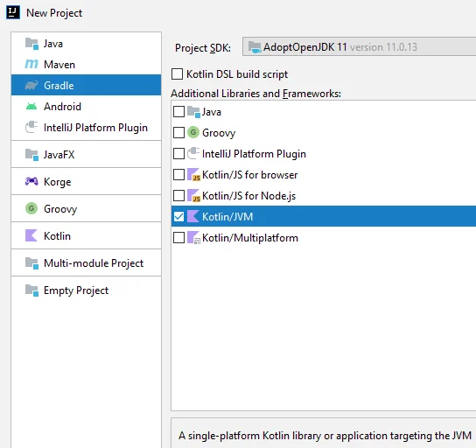Click the framework description text about JVM

[325, 436]
